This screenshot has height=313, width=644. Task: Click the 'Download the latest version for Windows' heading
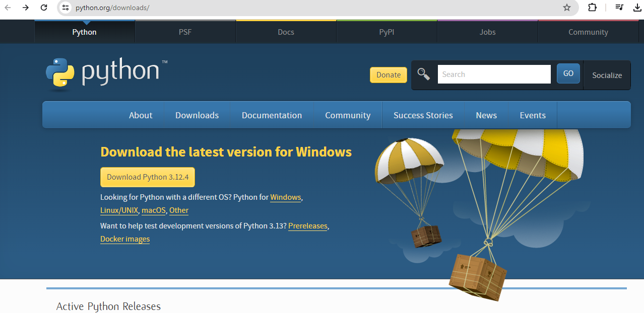(226, 152)
